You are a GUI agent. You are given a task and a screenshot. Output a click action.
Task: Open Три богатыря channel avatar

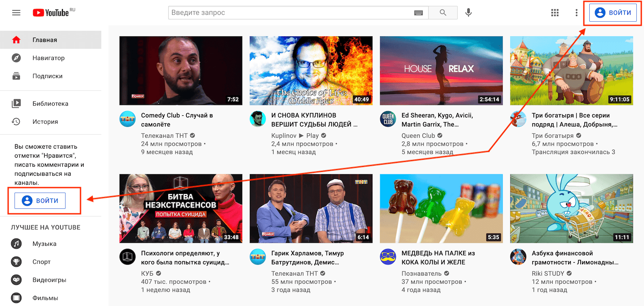pyautogui.click(x=518, y=119)
